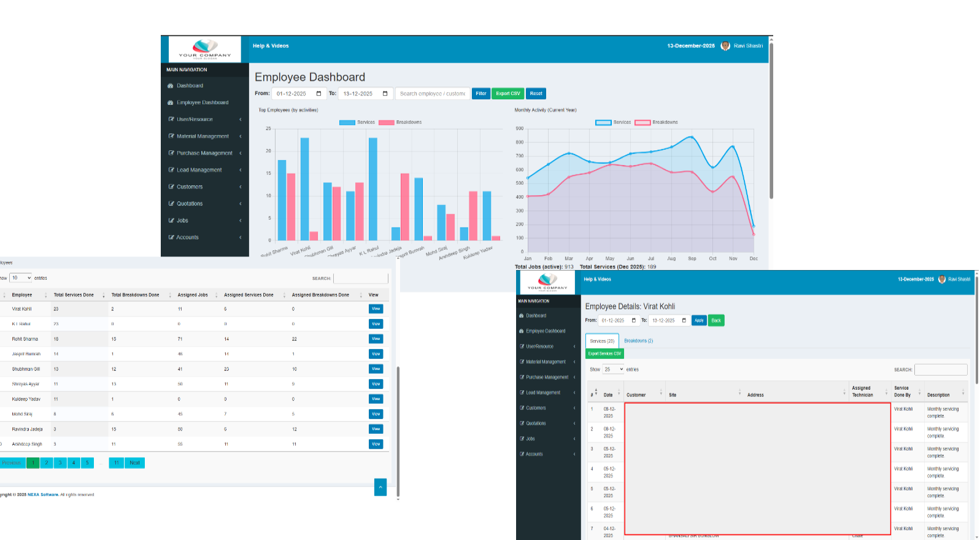
Task: Click View button for Rohit Sharma
Action: [376, 339]
